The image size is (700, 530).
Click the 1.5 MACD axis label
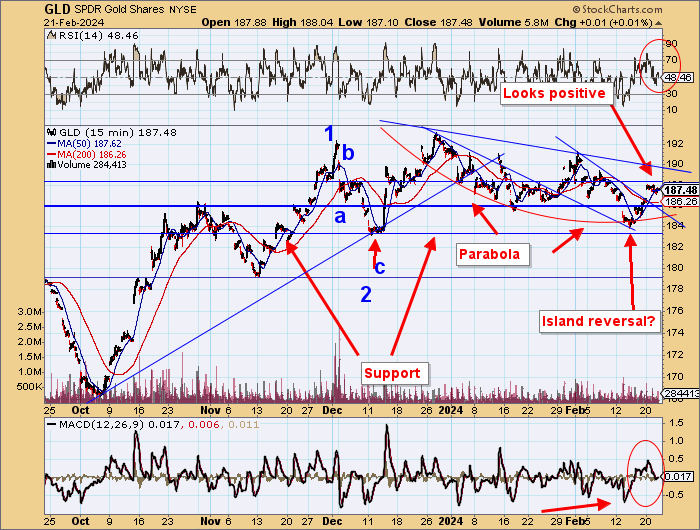coord(676,422)
